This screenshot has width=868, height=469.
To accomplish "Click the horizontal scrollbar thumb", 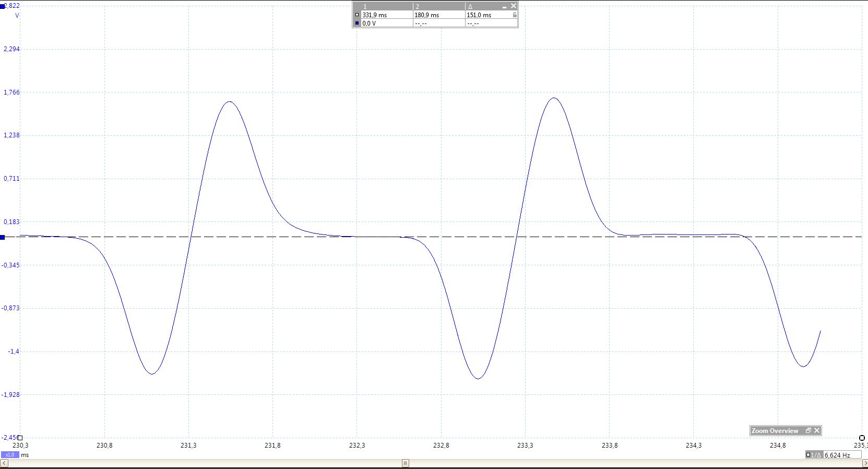I will click(405, 463).
